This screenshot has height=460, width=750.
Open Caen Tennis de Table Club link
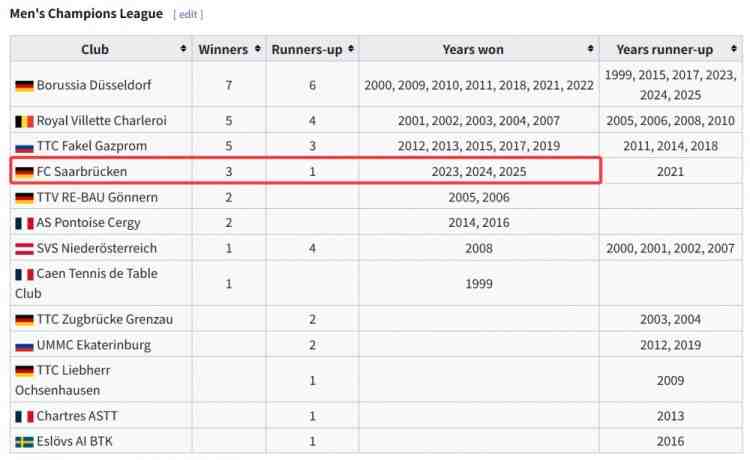[x=87, y=284]
